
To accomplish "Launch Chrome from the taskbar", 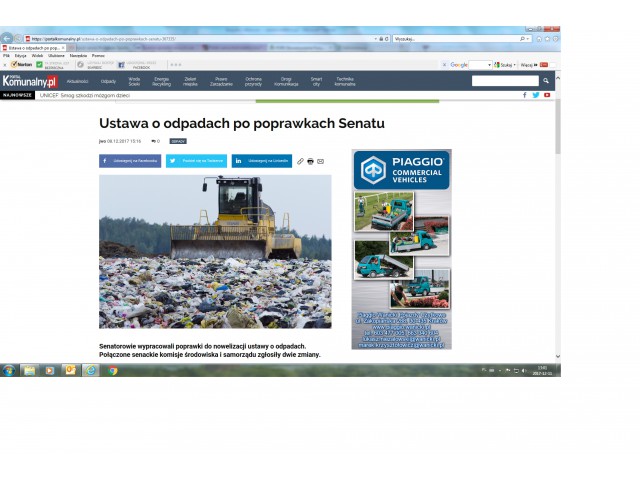I will (112, 370).
